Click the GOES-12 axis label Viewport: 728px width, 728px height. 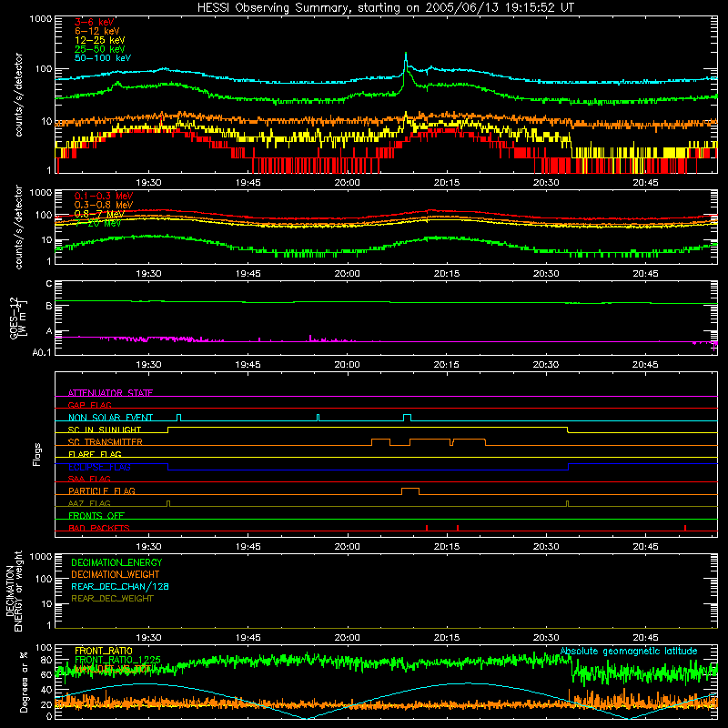click(17, 318)
